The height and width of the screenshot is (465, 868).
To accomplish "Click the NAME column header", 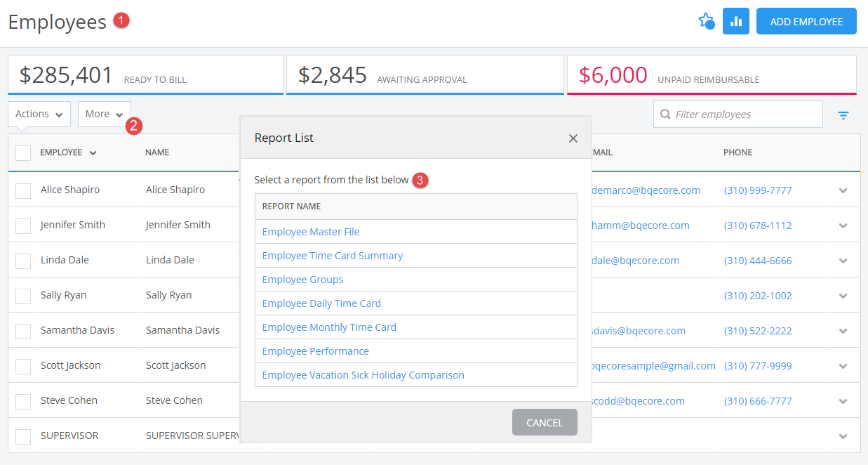I will [x=157, y=152].
